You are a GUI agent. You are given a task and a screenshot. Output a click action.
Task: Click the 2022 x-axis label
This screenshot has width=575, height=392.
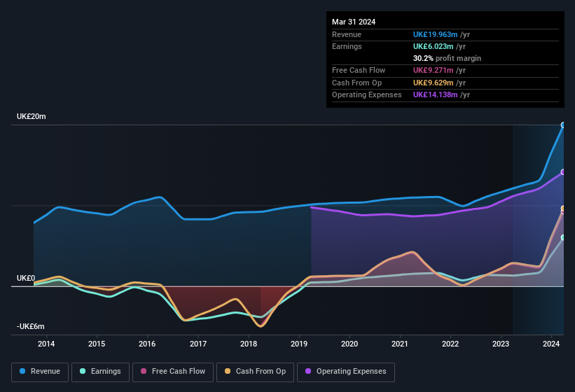coord(450,344)
